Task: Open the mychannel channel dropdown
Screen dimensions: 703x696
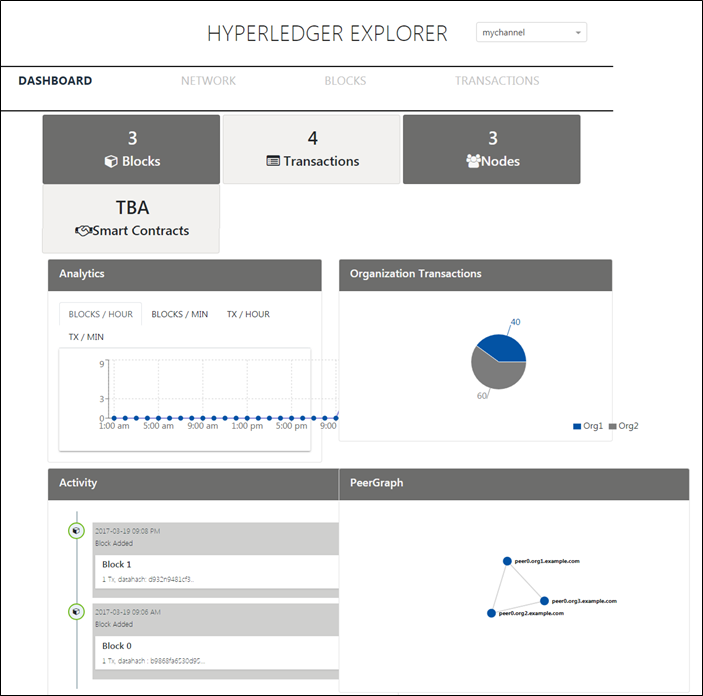Action: [x=531, y=32]
